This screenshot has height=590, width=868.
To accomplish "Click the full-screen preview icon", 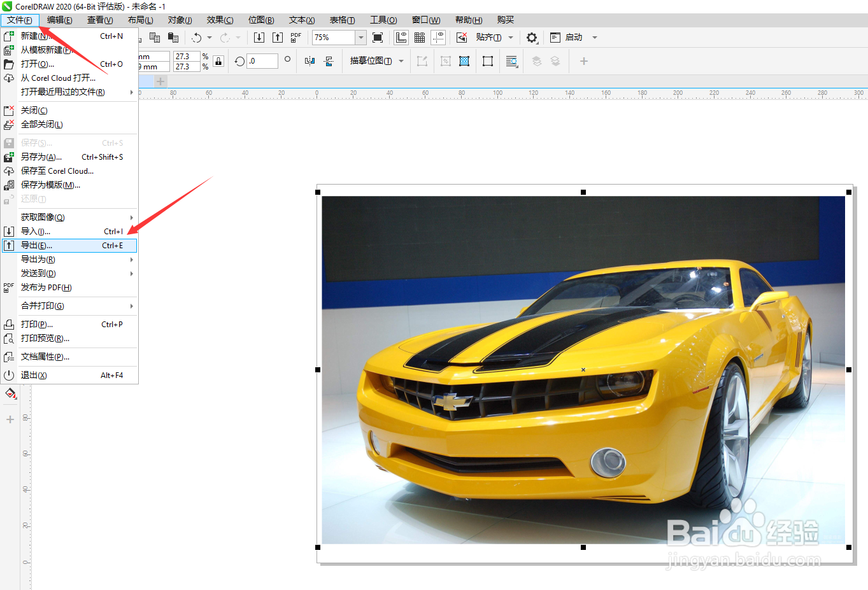I will [x=378, y=38].
